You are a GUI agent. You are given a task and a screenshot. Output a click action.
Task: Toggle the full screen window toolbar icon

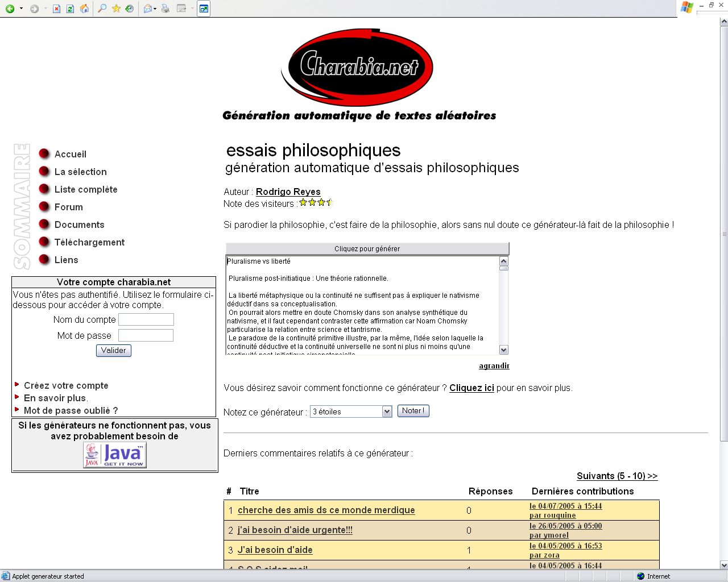pos(204,9)
